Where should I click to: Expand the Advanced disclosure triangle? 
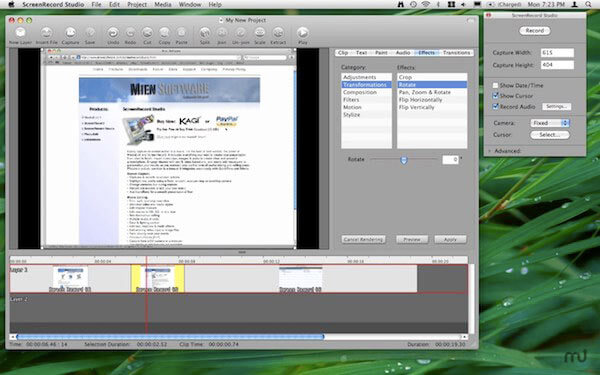pos(489,151)
